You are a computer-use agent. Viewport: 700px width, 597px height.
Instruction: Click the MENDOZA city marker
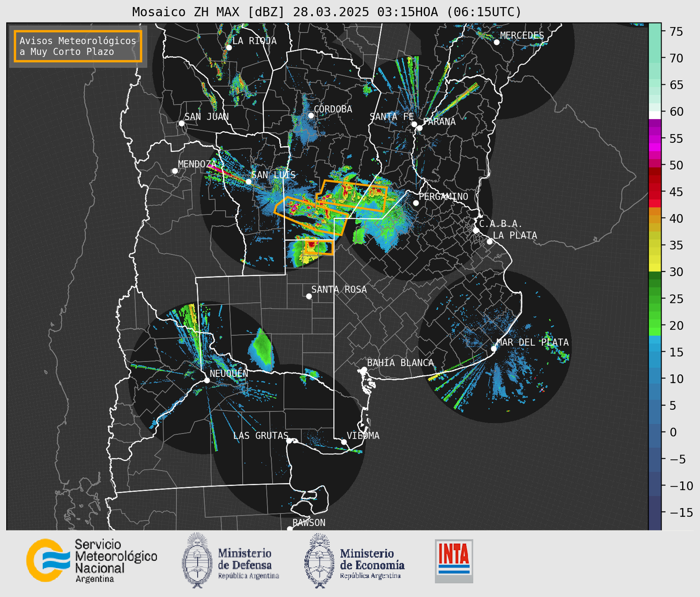[175, 171]
